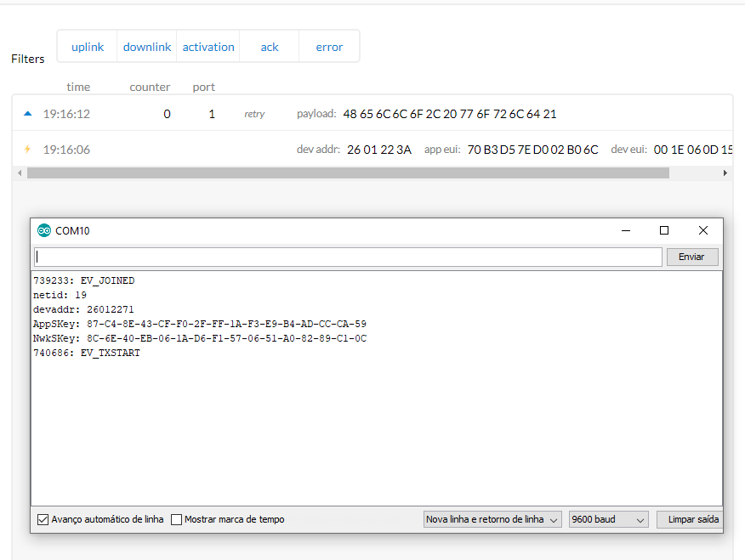Click the Arduino logo icon in COM10 title bar
Viewport: 745px width, 560px height.
pos(44,230)
